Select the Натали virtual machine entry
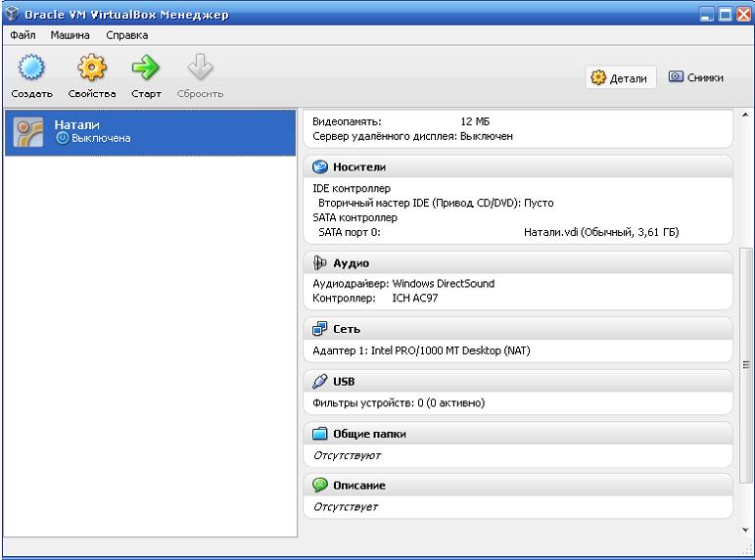755x560 pixels. (150, 132)
